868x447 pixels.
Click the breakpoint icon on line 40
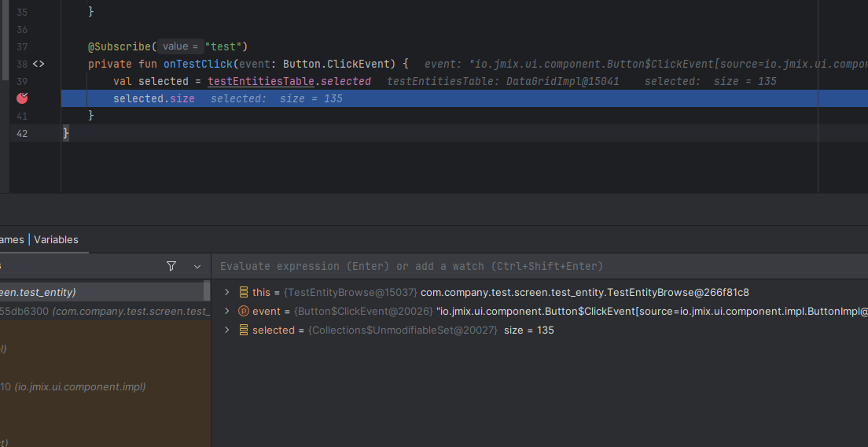click(x=22, y=98)
